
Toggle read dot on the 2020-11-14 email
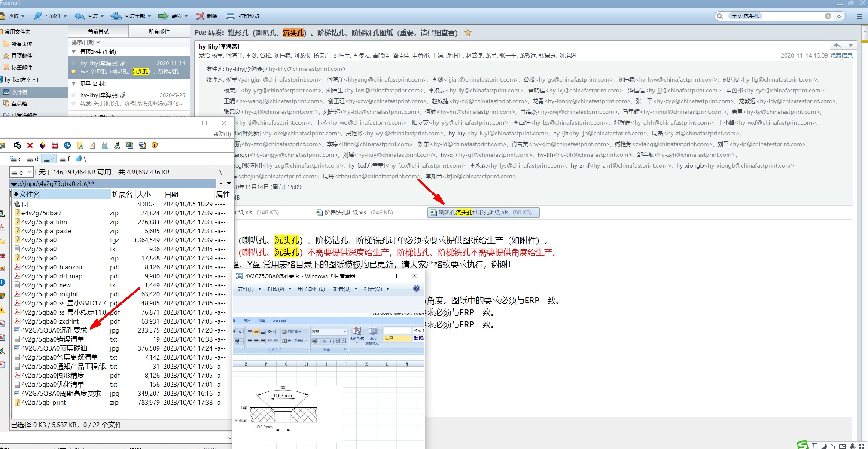(73, 63)
